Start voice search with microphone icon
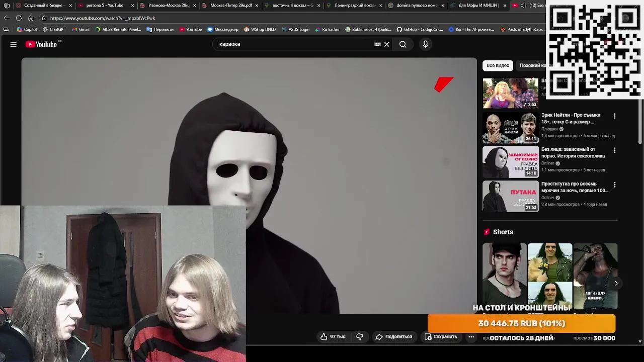The image size is (644, 362). [426, 44]
